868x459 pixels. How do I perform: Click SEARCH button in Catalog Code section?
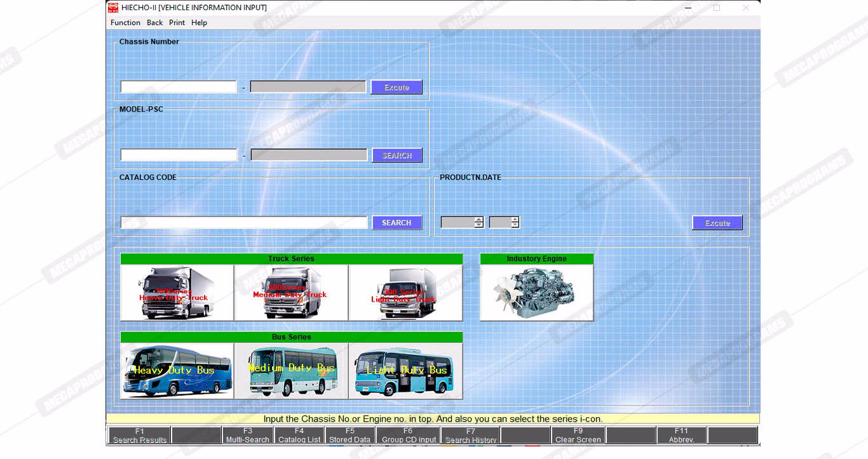(x=397, y=223)
